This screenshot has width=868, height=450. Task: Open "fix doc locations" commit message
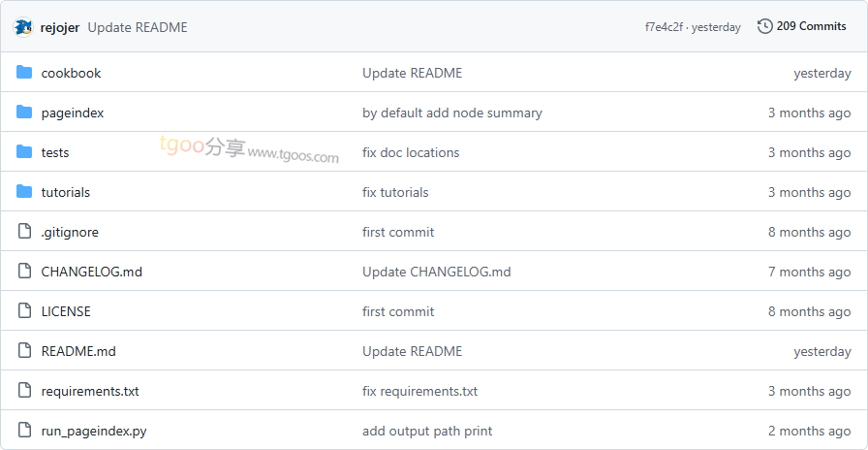pos(411,152)
